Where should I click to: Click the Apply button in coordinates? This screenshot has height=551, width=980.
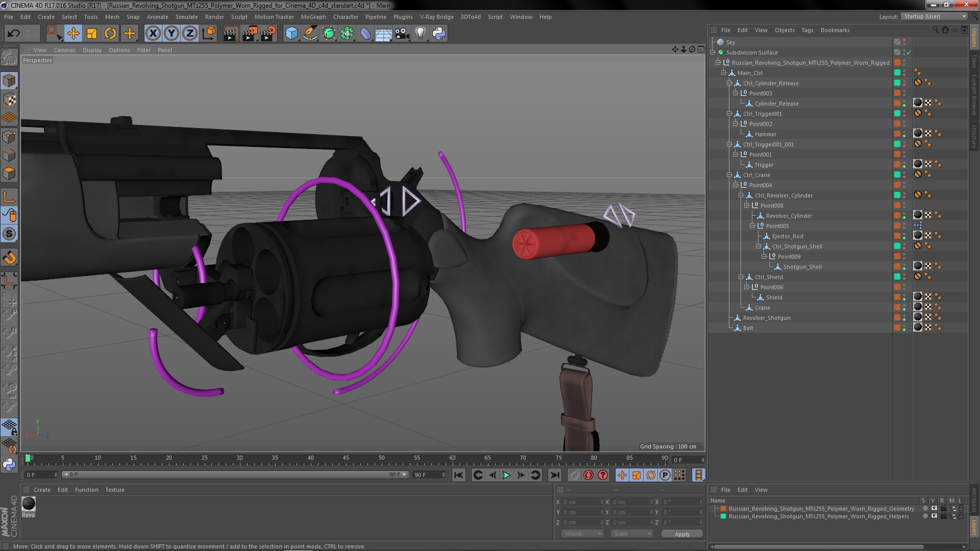682,534
